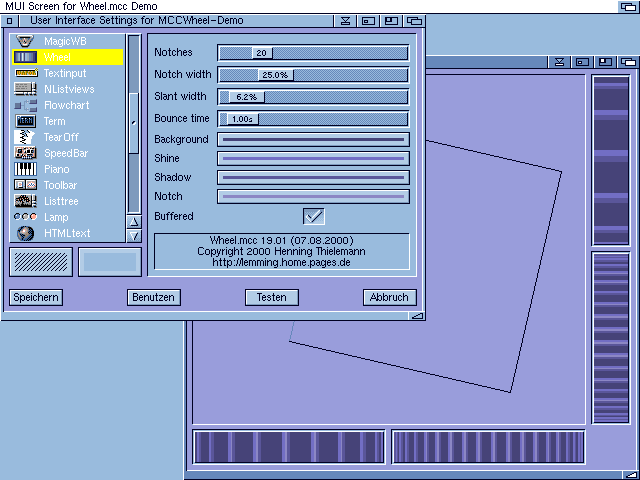Screen dimensions: 640x480
Task: Click the Wheel.mcc version info text
Action: (x=282, y=240)
